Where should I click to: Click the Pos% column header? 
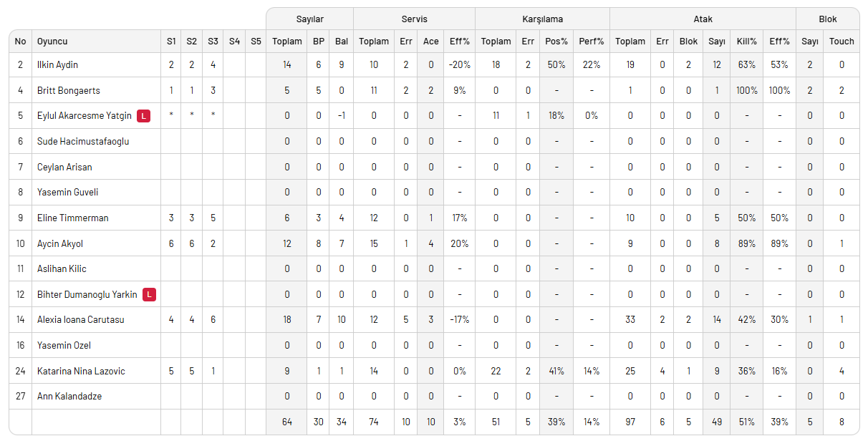[x=556, y=42]
